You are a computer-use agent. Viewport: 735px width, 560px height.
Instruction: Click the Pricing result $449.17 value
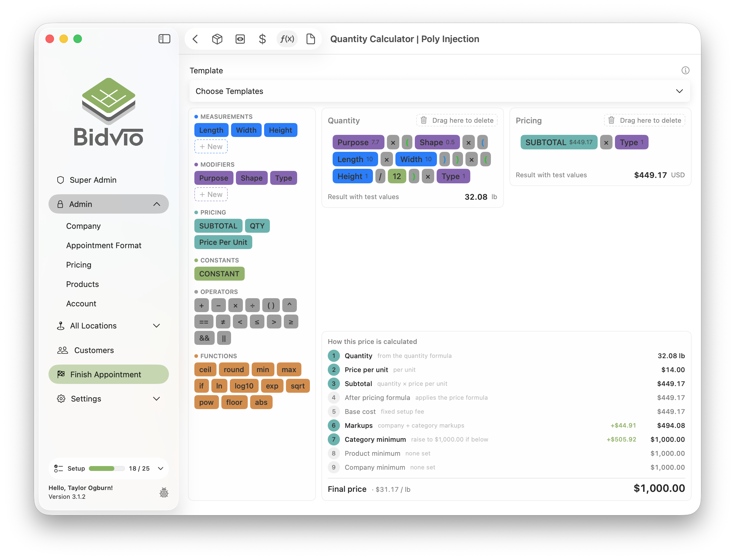point(650,175)
